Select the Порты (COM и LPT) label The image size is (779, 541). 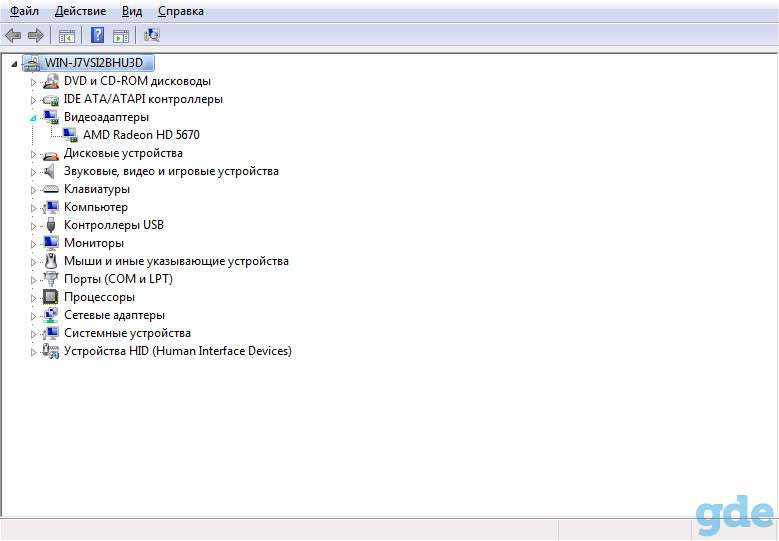click(x=118, y=279)
